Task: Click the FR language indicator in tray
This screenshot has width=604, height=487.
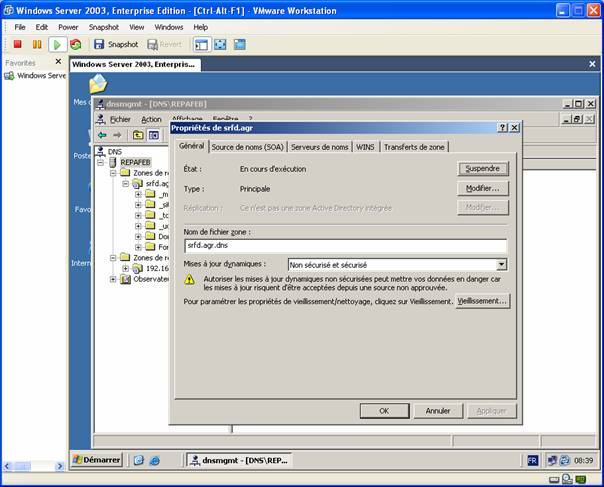Action: pyautogui.click(x=532, y=460)
